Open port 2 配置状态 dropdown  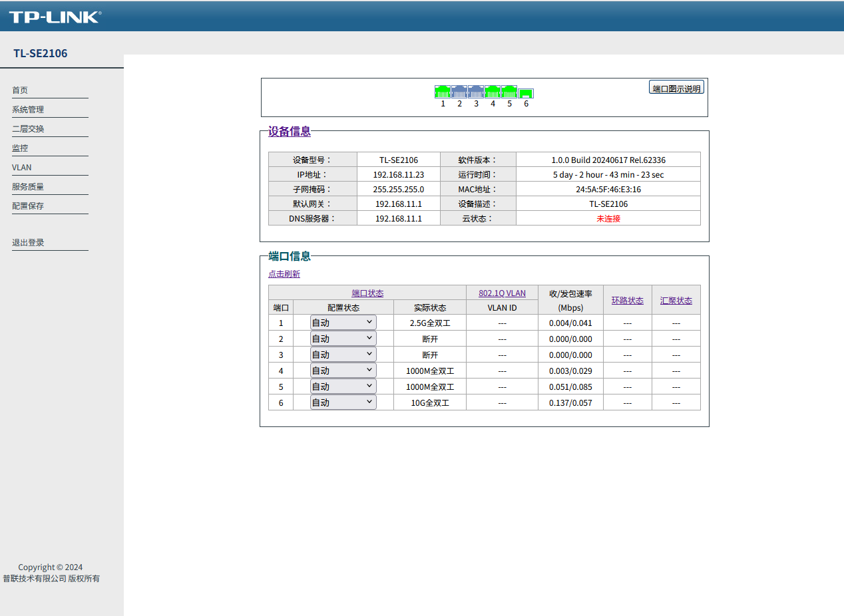click(343, 339)
